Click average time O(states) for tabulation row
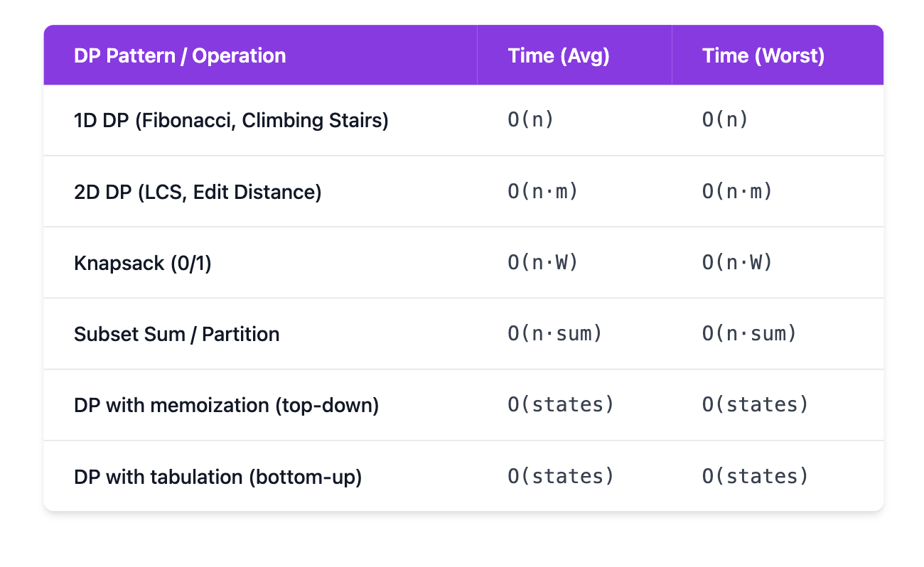Viewport: 924px width, 567px height. 561,475
